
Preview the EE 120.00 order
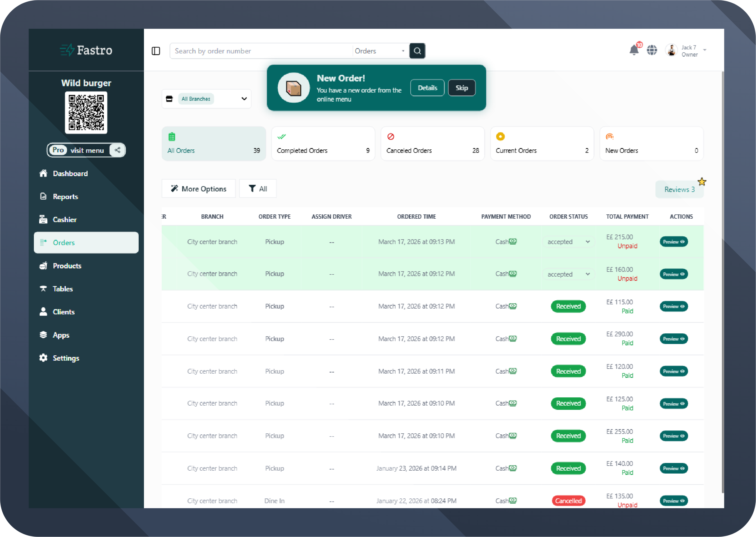click(x=674, y=371)
